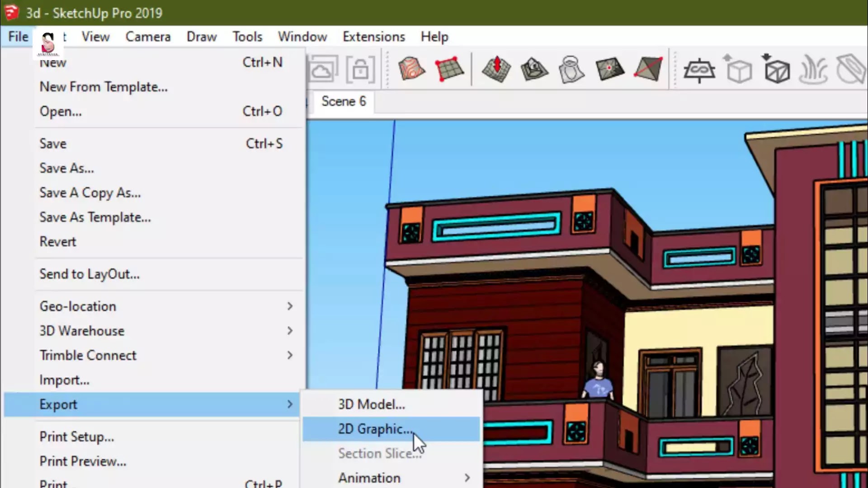Select the Flip Edge sandbox tool
The width and height of the screenshot is (868, 488).
(648, 69)
